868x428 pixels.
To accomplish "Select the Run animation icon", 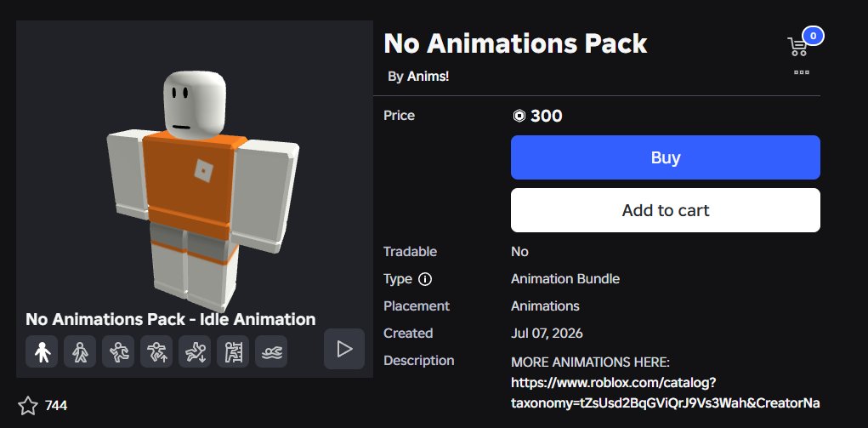I will (118, 351).
